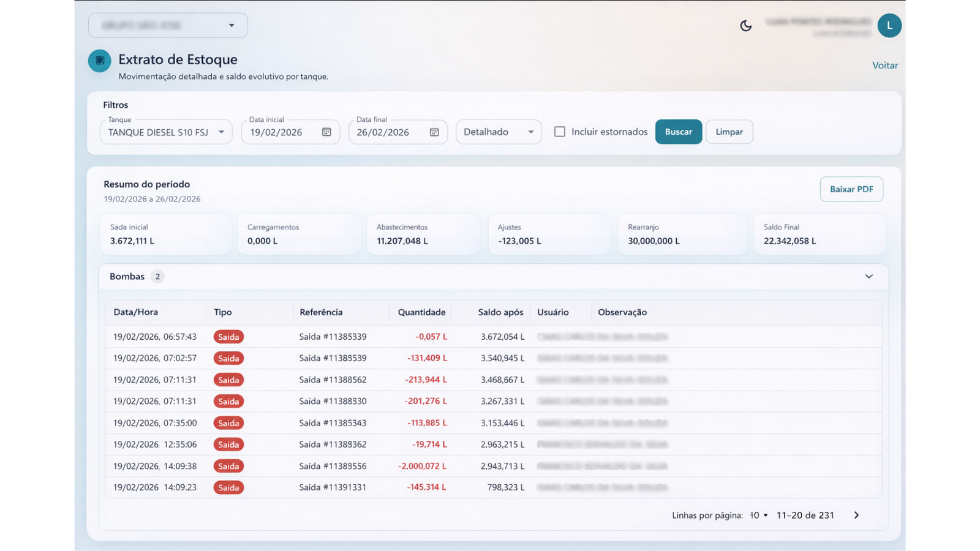980x551 pixels.
Task: Change Linhas por página dropdown
Action: 759,515
